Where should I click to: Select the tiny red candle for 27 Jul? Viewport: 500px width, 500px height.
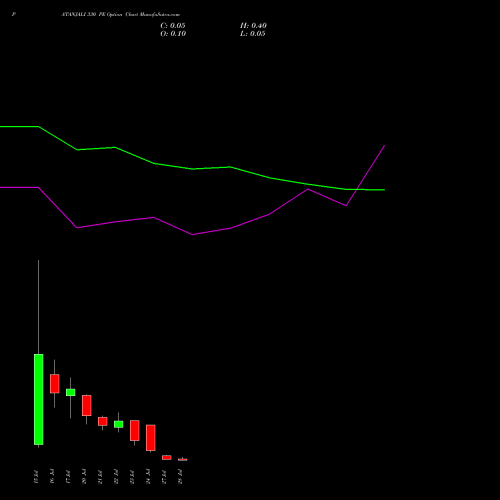click(x=167, y=457)
